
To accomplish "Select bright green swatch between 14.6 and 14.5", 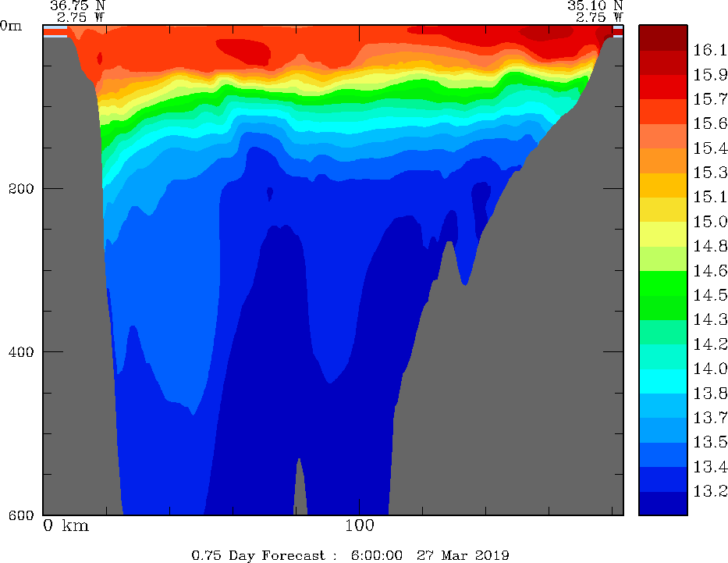I will [662, 283].
